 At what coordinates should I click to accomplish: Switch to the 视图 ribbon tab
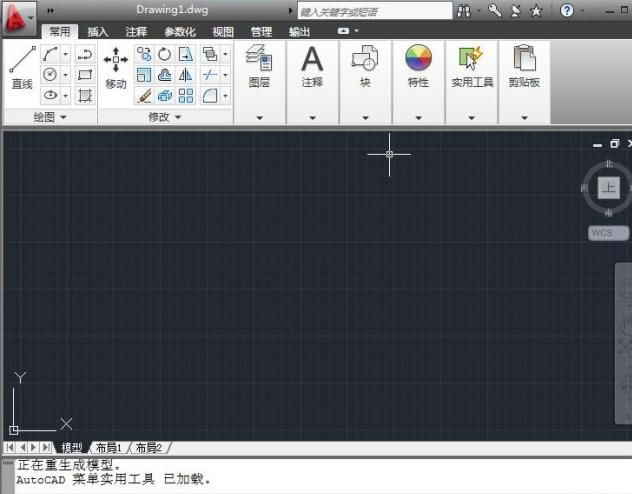223,32
